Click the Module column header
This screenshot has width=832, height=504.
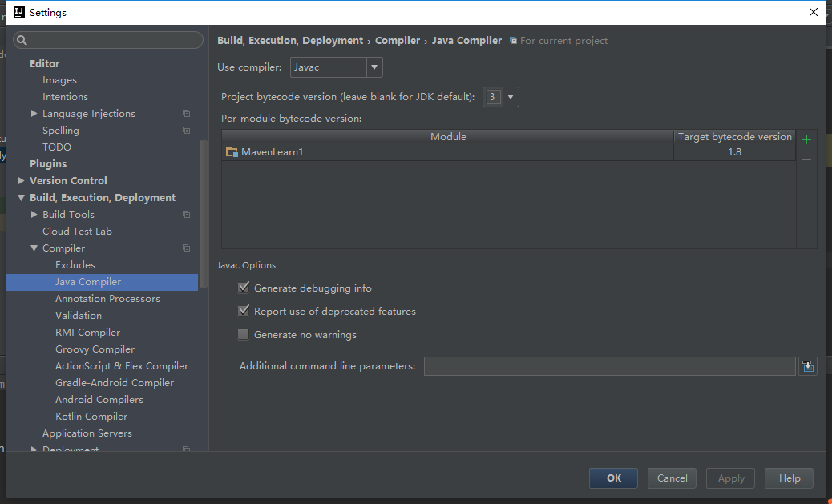pos(448,137)
